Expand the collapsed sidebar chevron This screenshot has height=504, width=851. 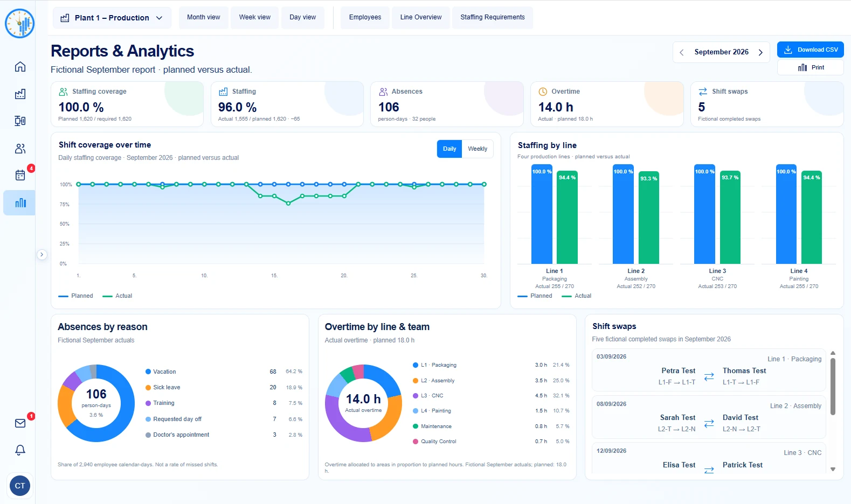point(41,255)
